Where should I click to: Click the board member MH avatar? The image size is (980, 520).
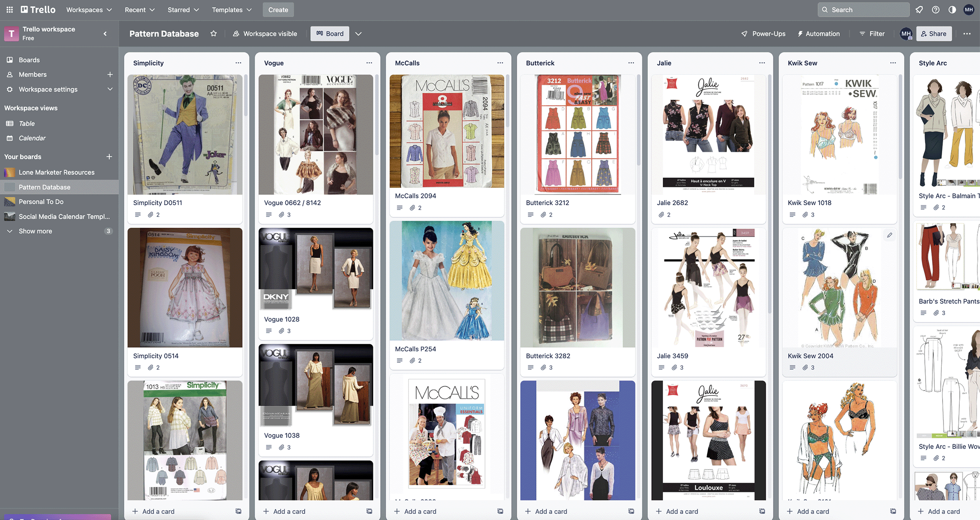(906, 34)
